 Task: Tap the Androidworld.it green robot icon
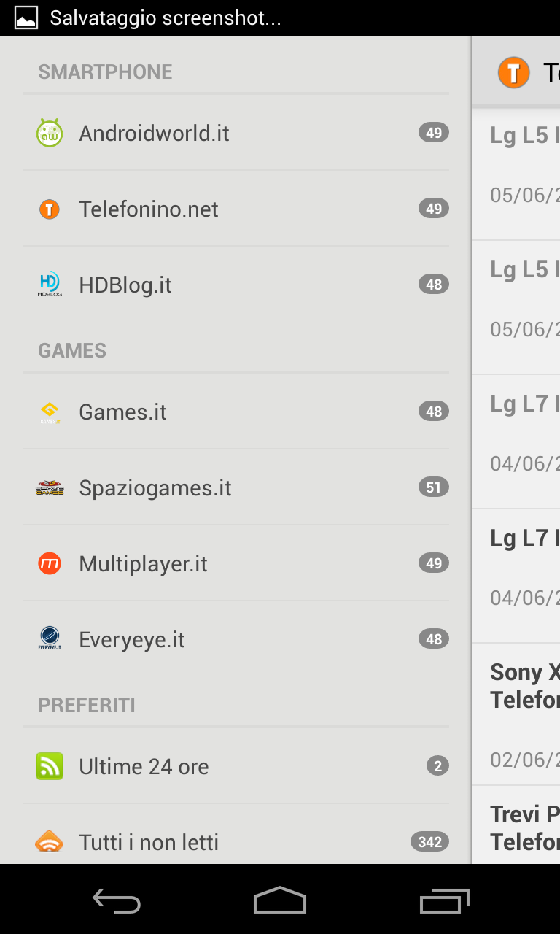click(x=50, y=133)
